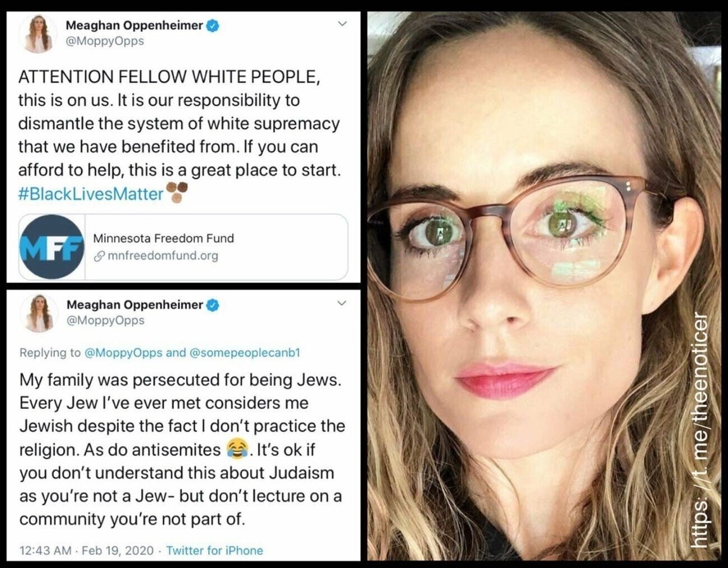Open the chevron menu on the top tweet
The height and width of the screenshot is (568, 728).
(342, 24)
